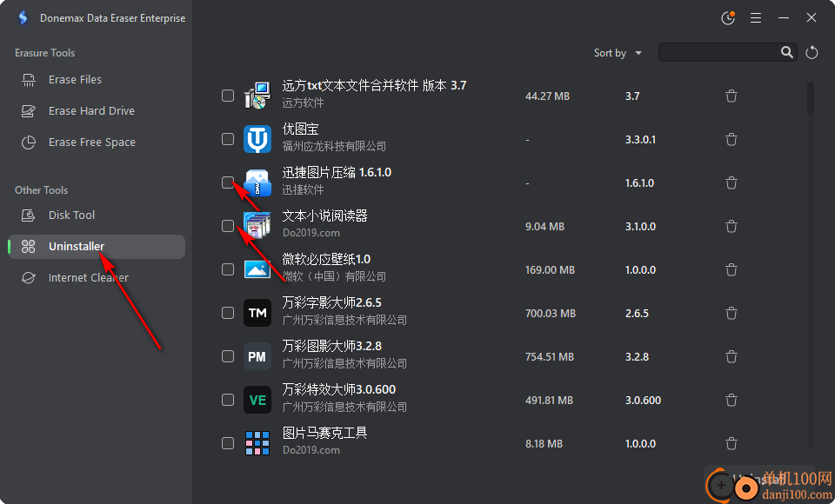Remove 万彩图影大师3.2.8 using trash icon
The image size is (835, 504).
pyautogui.click(x=731, y=356)
